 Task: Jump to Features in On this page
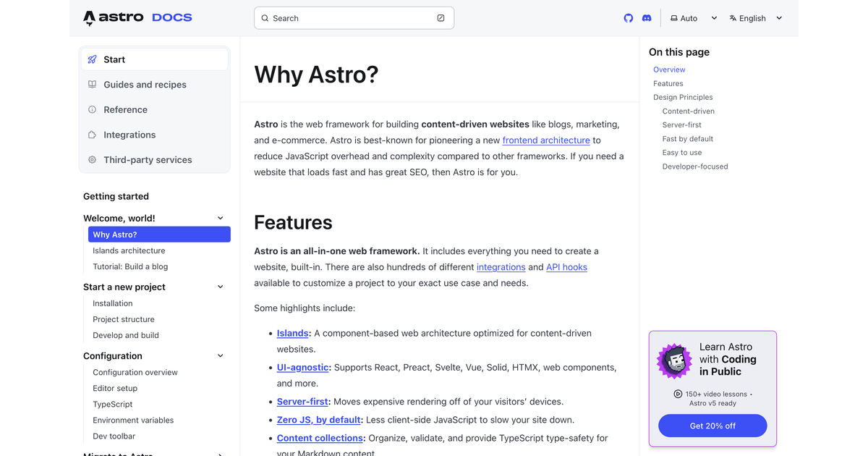[668, 83]
